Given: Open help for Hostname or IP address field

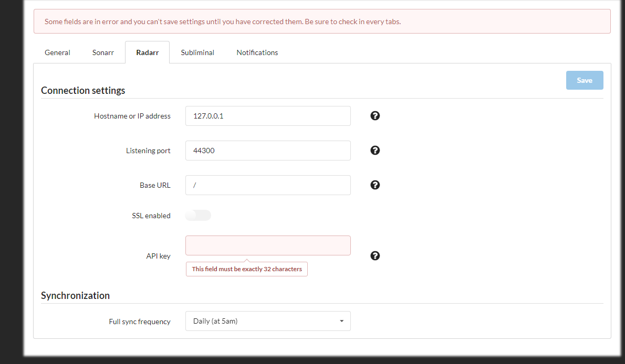Looking at the screenshot, I should (x=374, y=115).
